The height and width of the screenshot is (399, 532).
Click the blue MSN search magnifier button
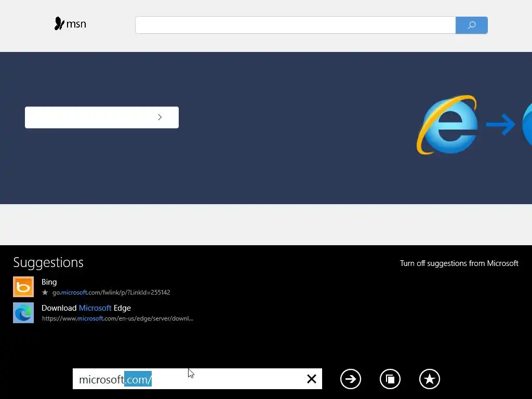pos(472,25)
